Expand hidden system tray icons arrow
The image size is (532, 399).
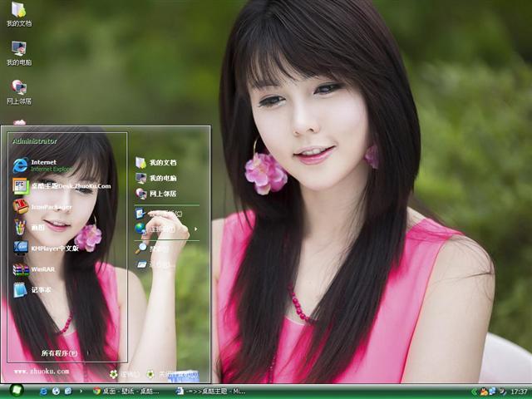[x=474, y=392]
